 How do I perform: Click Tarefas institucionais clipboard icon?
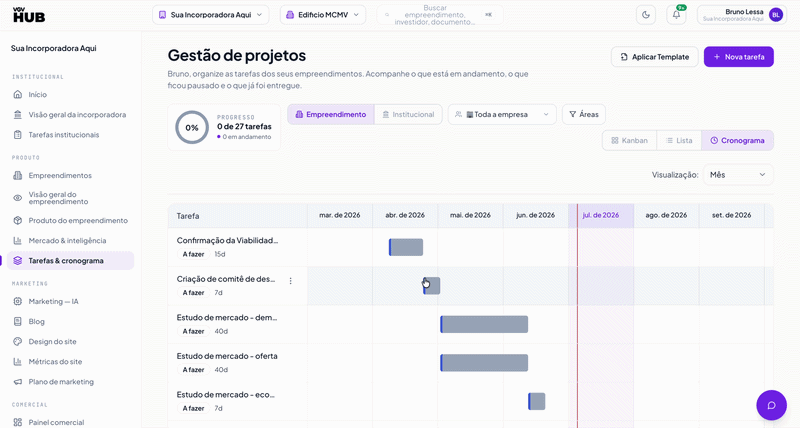click(x=18, y=135)
